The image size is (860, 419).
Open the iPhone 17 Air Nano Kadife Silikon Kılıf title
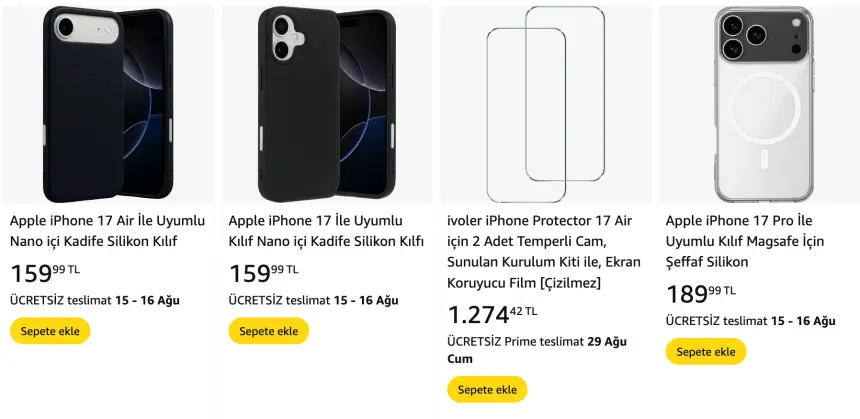[107, 230]
